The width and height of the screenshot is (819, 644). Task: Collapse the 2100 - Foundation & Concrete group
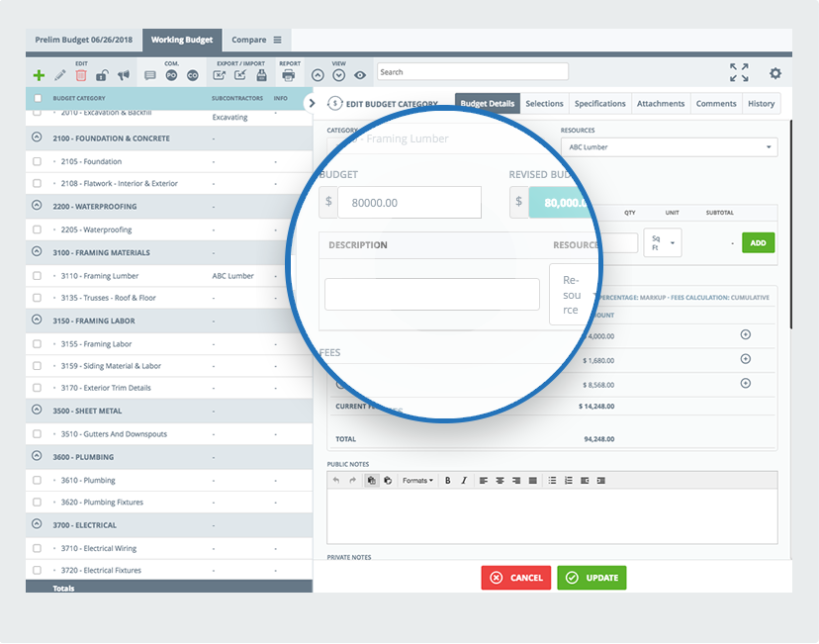[x=38, y=138]
